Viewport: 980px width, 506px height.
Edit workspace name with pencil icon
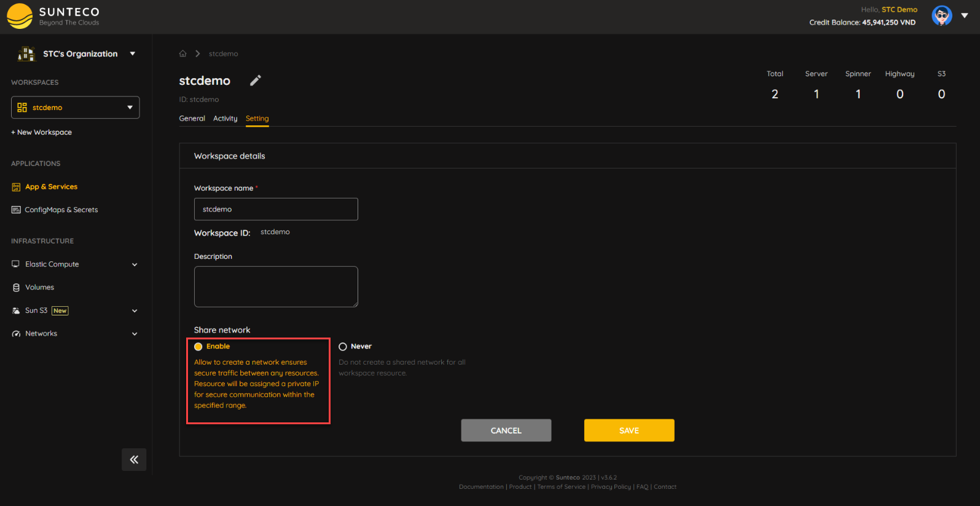(x=256, y=81)
